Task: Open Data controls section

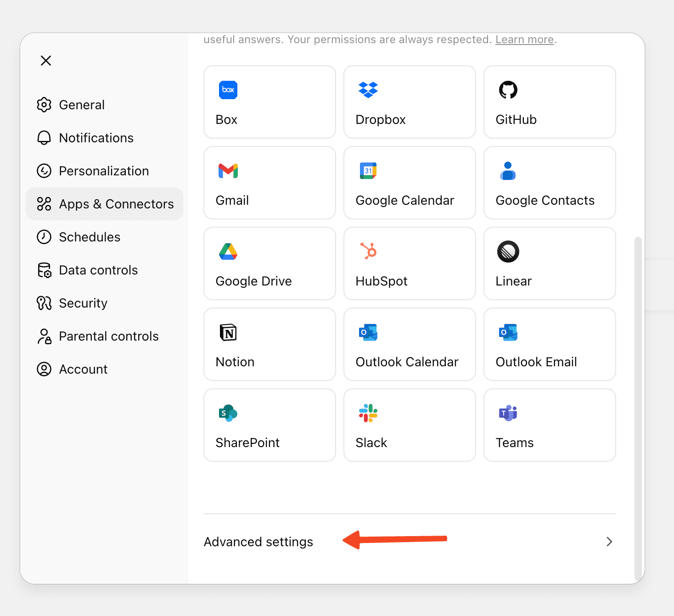Action: pos(104,270)
